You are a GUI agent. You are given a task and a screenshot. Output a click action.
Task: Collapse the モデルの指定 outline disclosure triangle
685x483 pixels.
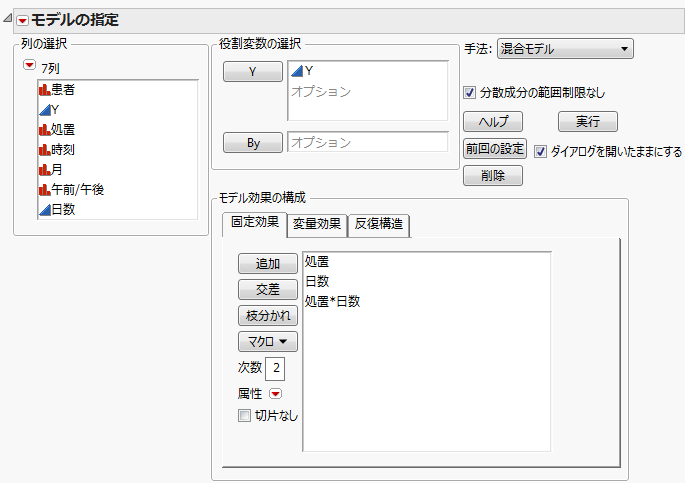pos(7,18)
